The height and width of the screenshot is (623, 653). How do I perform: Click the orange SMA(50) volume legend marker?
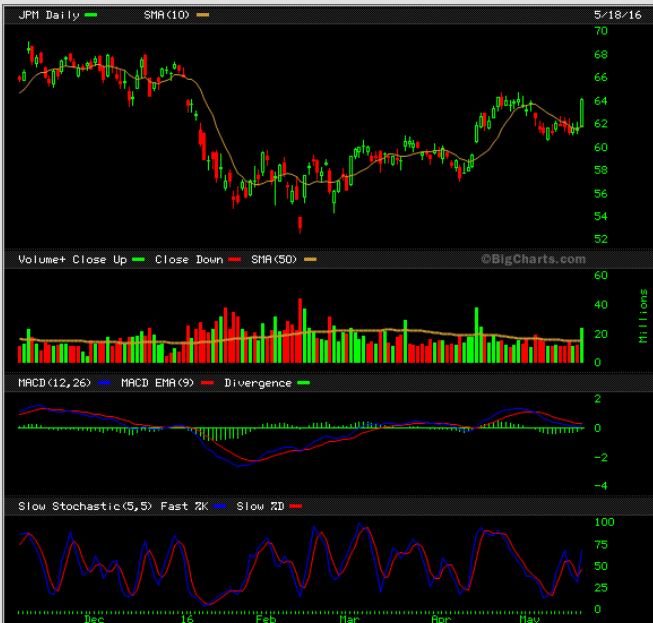click(x=310, y=260)
